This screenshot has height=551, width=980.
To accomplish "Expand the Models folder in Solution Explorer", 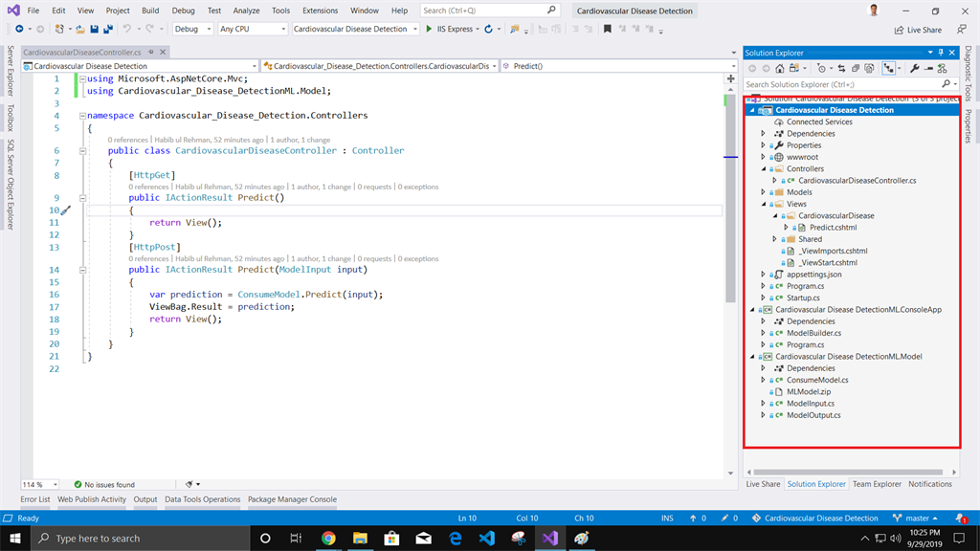I will (x=764, y=192).
